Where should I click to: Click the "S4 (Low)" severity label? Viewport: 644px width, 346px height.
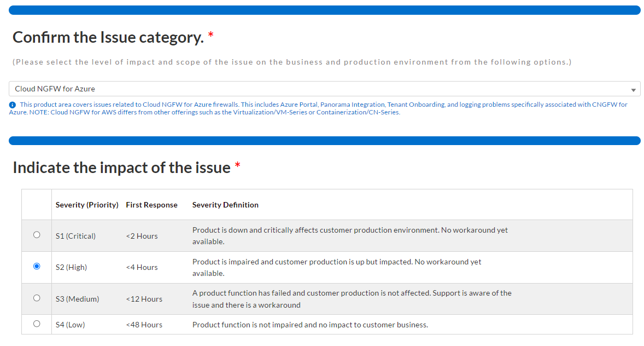[x=70, y=325]
